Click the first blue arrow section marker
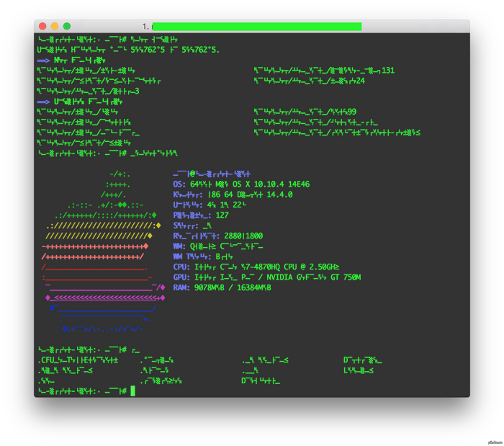This screenshot has width=504, height=446. (42, 61)
